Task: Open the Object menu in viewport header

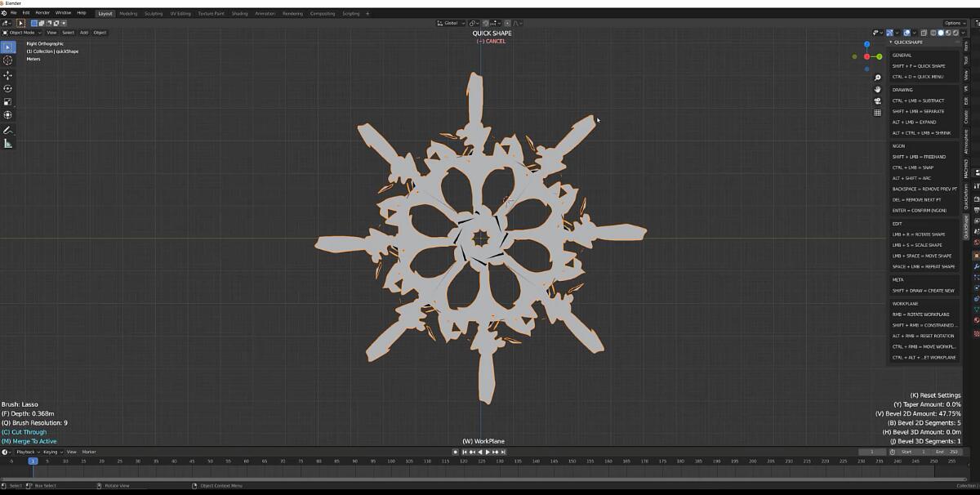Action: [100, 33]
